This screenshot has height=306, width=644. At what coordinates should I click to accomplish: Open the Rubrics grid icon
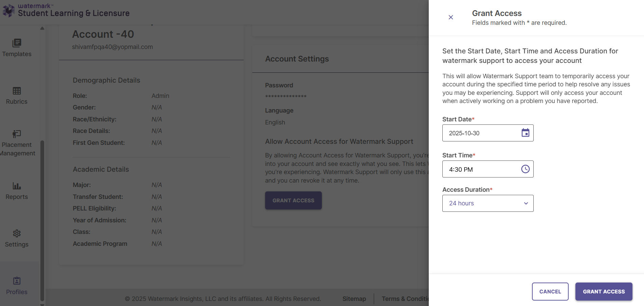click(17, 91)
